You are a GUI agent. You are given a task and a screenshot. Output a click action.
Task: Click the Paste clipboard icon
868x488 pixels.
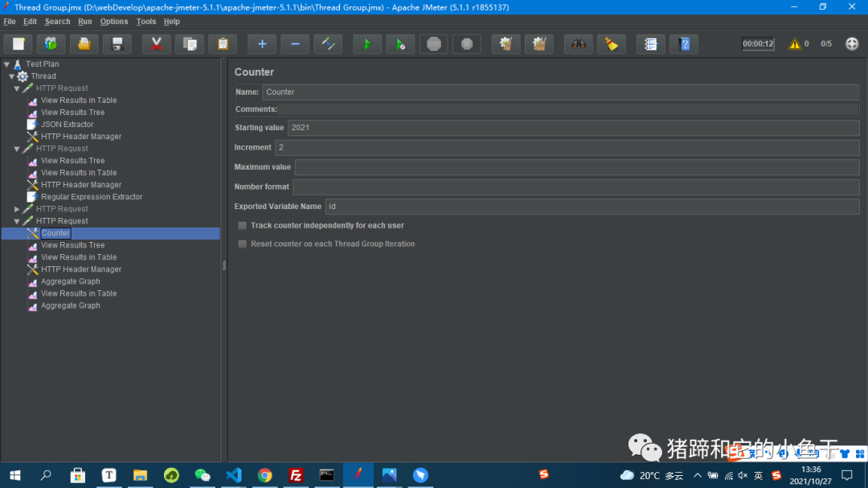[x=223, y=43]
